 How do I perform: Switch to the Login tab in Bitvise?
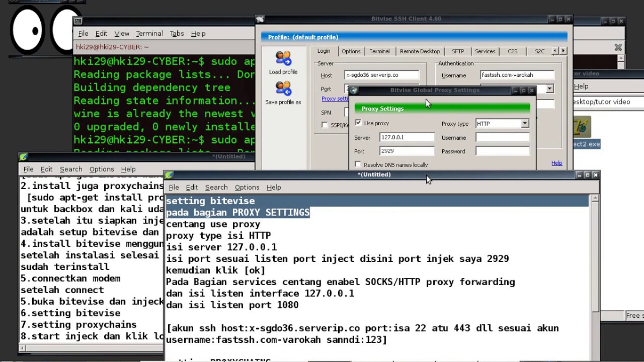pos(324,51)
